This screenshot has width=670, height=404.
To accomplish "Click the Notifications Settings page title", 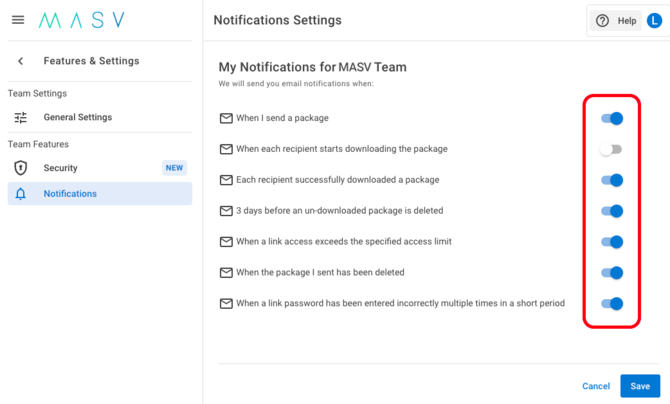I will [278, 21].
